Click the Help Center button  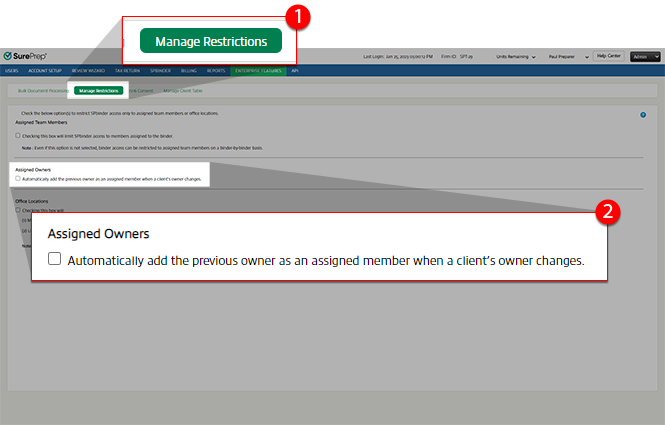pos(609,56)
